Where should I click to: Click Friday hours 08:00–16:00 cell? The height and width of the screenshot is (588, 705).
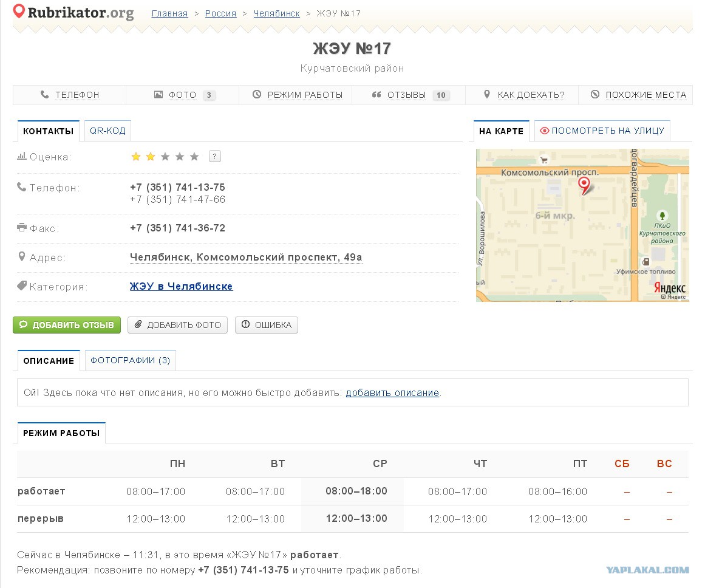[x=557, y=491]
